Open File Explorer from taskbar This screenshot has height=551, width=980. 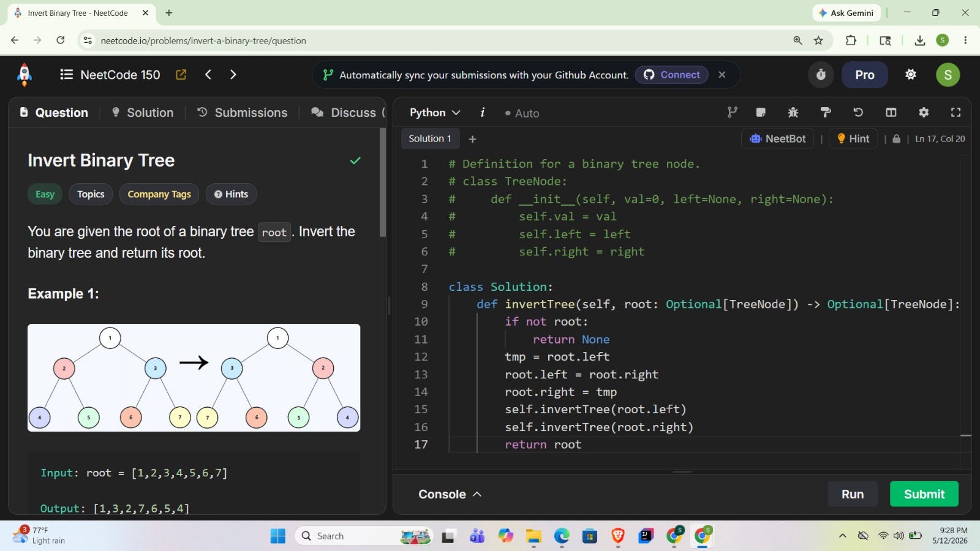point(533,536)
